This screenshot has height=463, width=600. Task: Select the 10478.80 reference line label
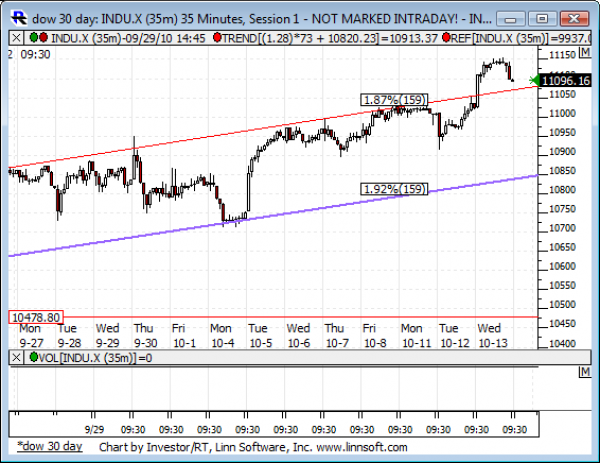36,317
